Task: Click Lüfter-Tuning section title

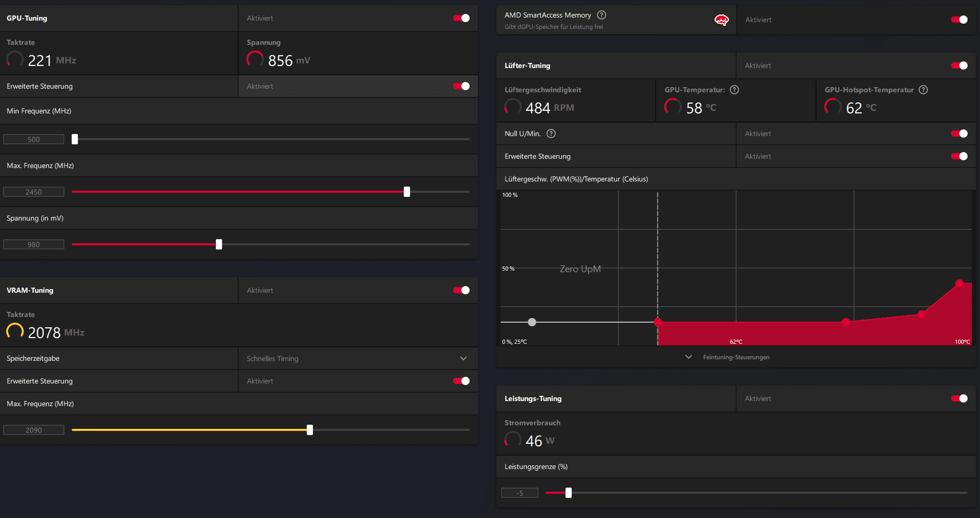Action: (x=527, y=65)
